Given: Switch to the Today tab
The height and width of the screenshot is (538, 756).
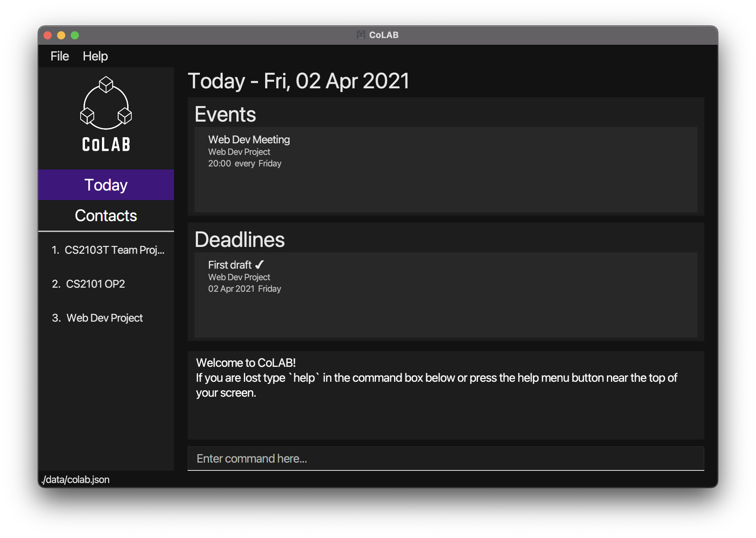Looking at the screenshot, I should pyautogui.click(x=106, y=185).
